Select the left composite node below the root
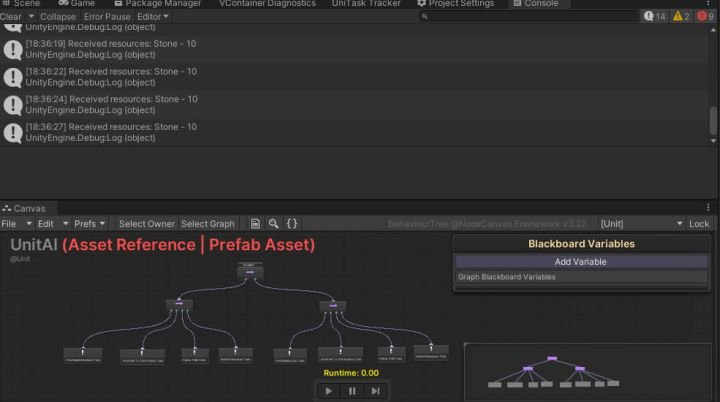This screenshot has height=402, width=720. click(179, 304)
